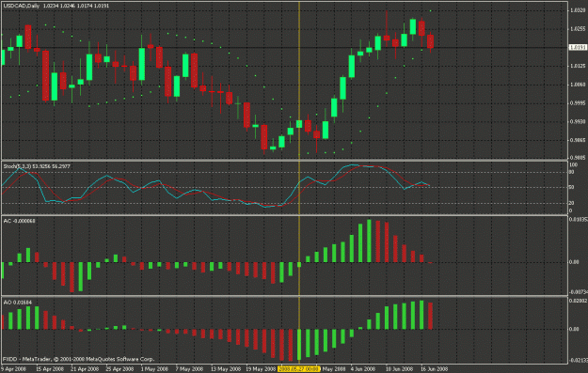Click the 0.9930 price scale value
This screenshot has width=588, height=373.
coord(578,122)
